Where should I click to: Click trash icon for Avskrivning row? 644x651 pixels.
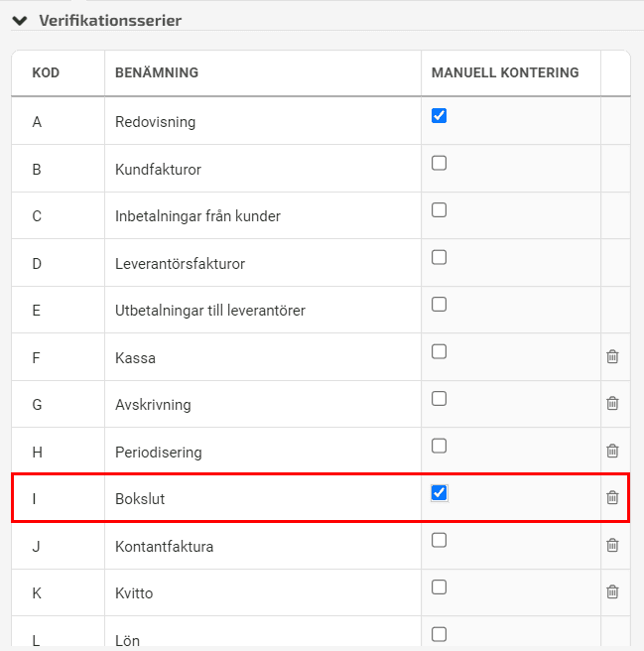tap(612, 404)
